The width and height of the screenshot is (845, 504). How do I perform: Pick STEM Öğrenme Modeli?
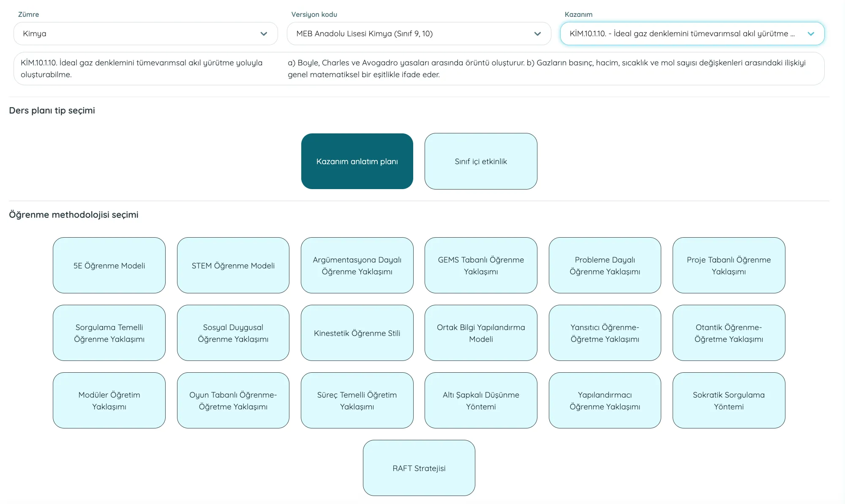point(233,266)
